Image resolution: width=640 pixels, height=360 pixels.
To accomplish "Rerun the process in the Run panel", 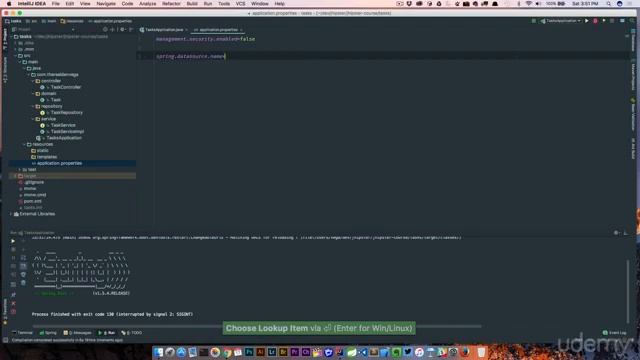I will coord(13,241).
